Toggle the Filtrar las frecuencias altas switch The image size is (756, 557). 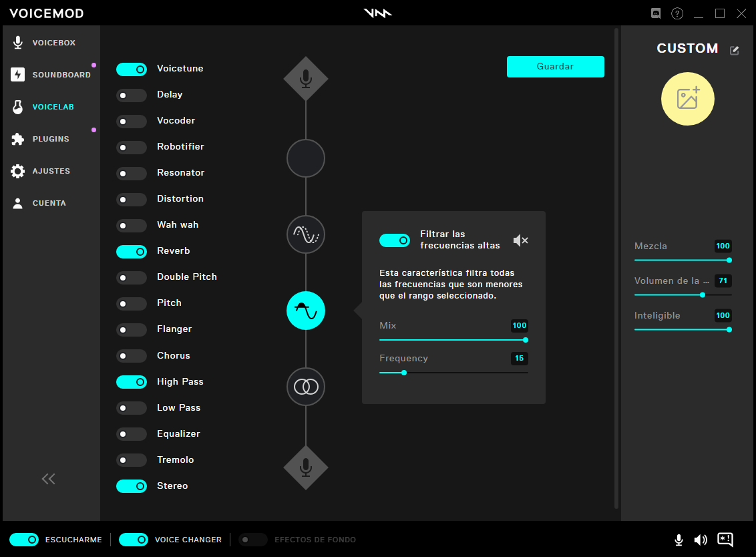click(395, 240)
